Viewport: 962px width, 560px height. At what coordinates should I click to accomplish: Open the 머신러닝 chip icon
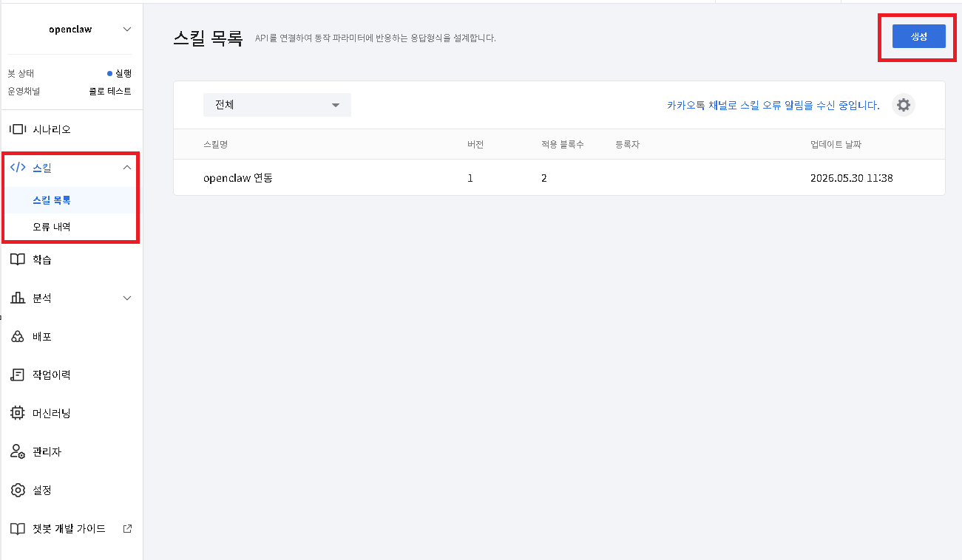tap(18, 413)
